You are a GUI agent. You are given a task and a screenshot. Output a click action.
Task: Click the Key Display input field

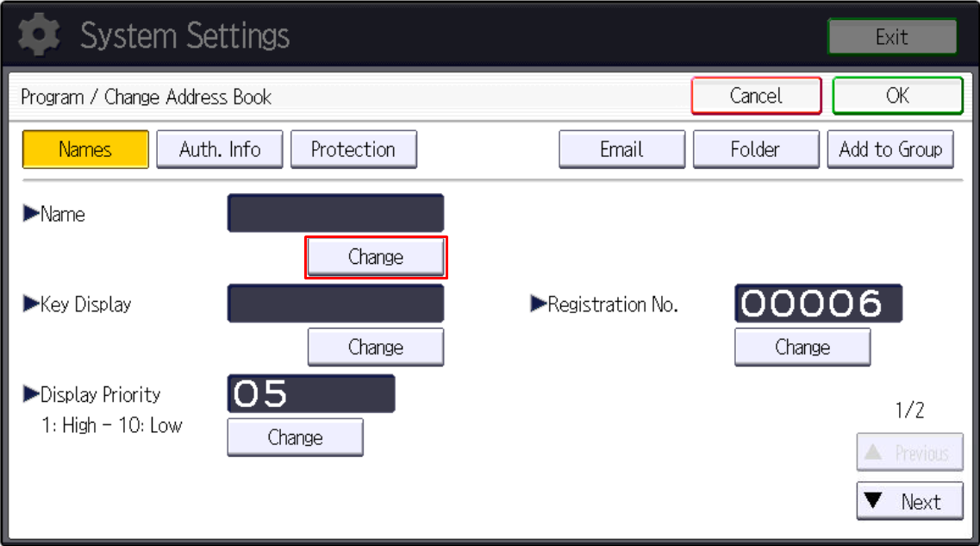[x=334, y=304]
